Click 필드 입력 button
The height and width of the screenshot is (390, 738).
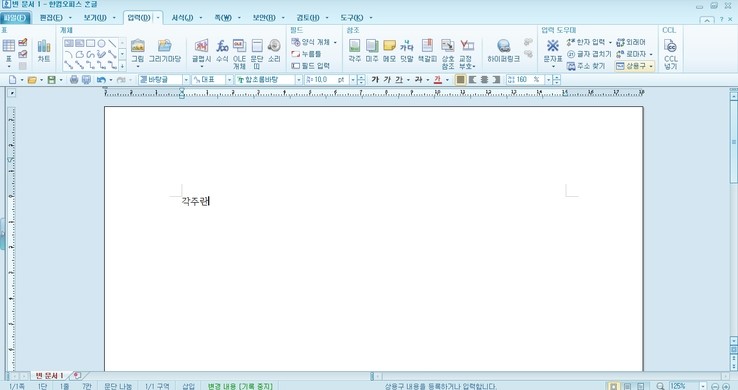point(310,66)
